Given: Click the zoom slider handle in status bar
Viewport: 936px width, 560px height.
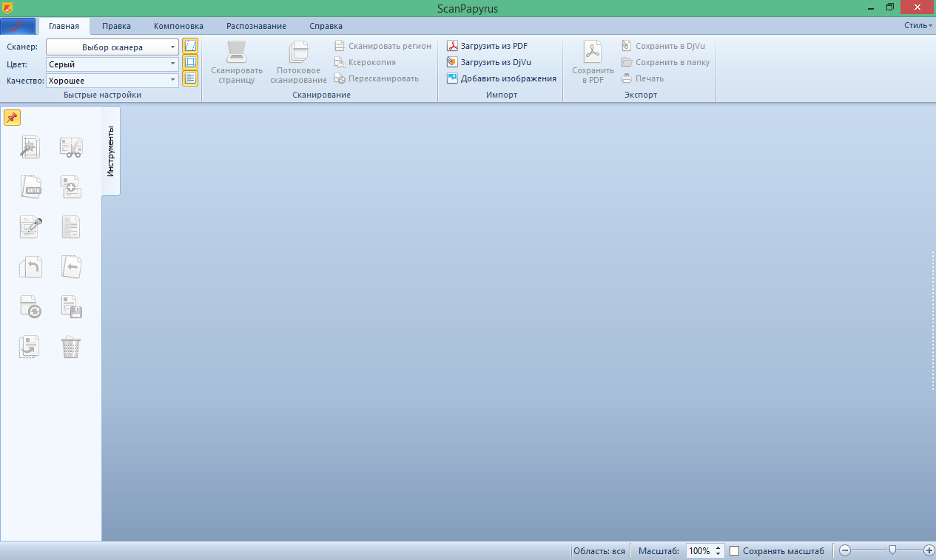Looking at the screenshot, I should pos(893,550).
